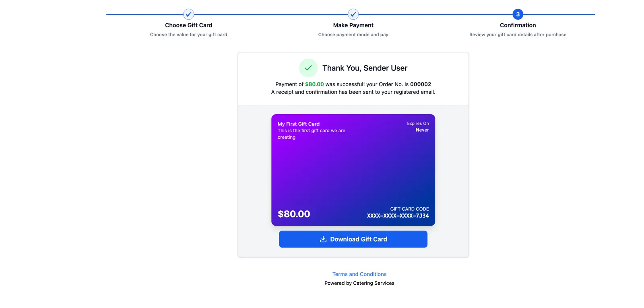
Task: Click the purple gift card preview
Action: 353,170
